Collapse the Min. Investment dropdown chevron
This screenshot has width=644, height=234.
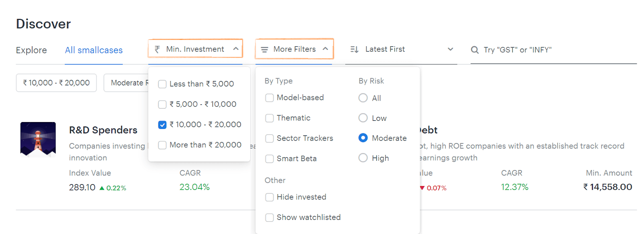pos(236,49)
